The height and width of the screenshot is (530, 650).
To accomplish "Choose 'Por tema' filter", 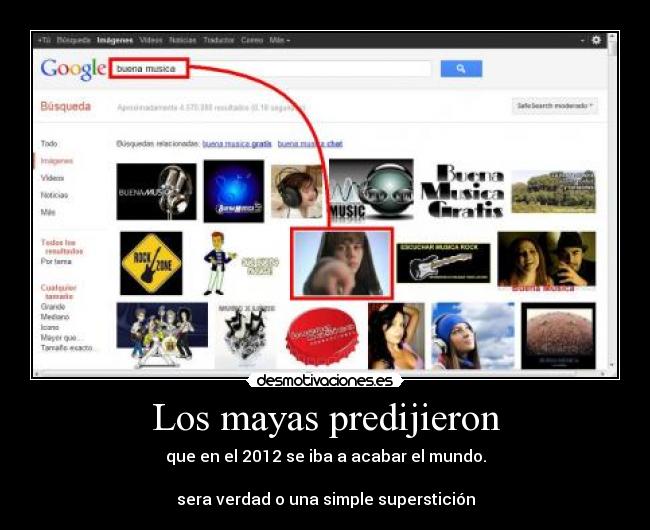I will (56, 261).
